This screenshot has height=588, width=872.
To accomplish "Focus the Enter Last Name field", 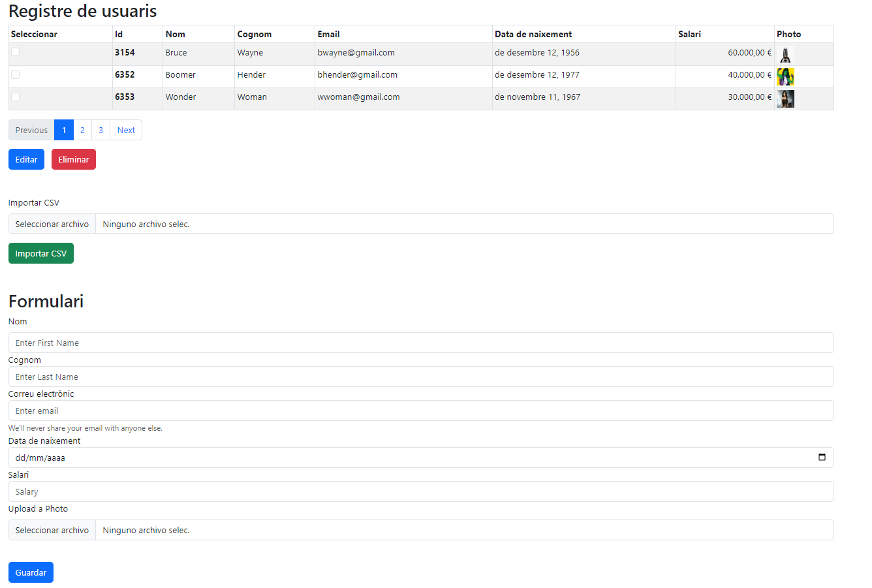I will click(x=421, y=377).
